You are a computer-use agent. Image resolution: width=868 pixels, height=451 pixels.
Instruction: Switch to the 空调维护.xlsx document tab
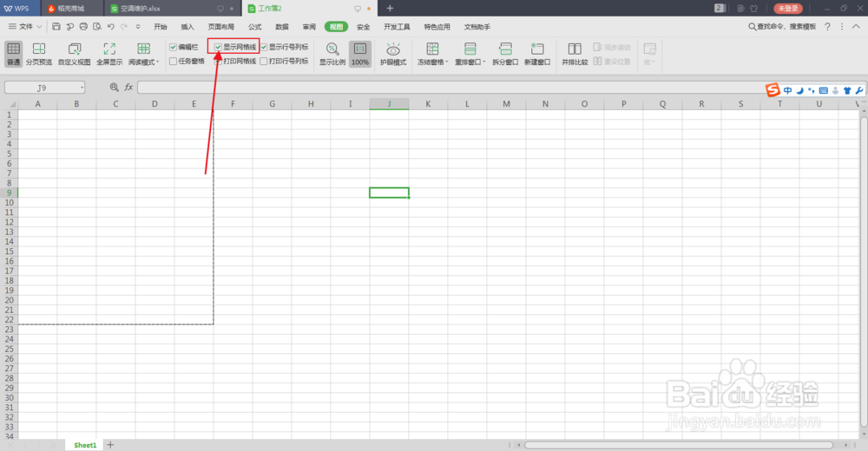(173, 9)
